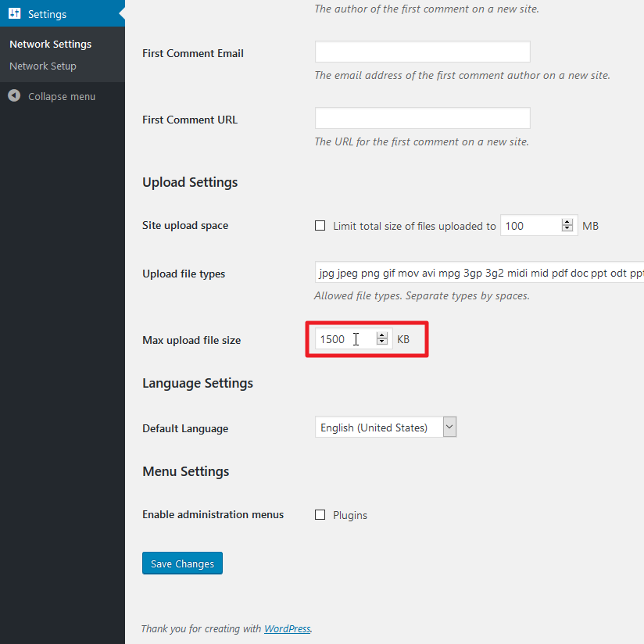Screen dimensions: 644x644
Task: Decrement Max upload file size spinner
Action: click(382, 342)
